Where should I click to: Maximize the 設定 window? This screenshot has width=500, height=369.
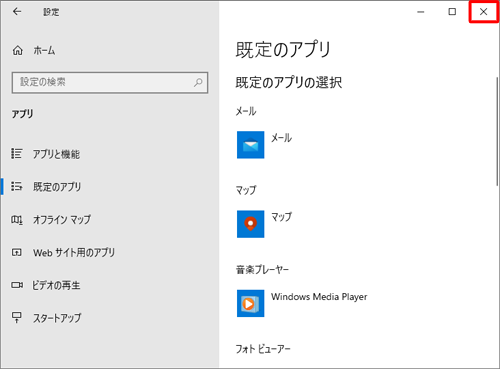[452, 12]
